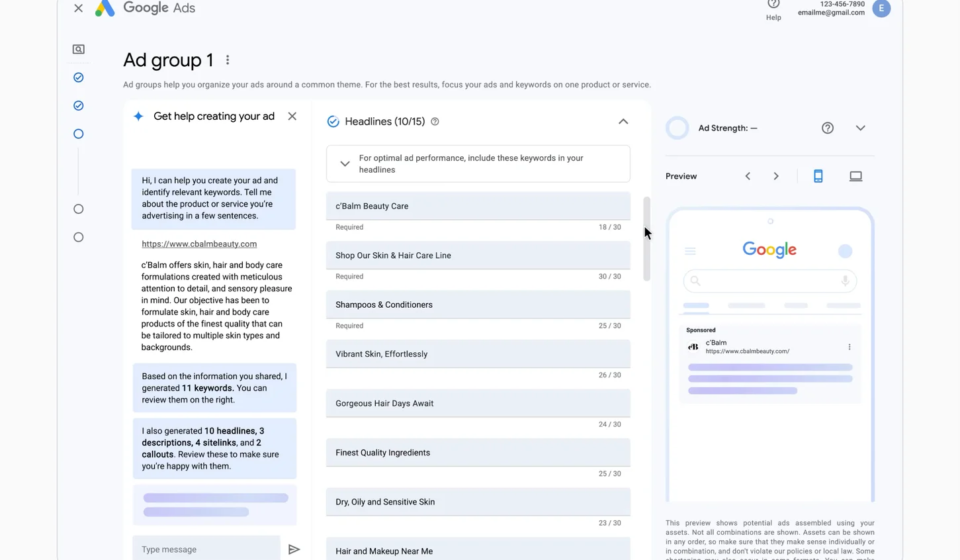Go to first completed step checkmark
Viewport: 960px width, 560px height.
click(x=78, y=78)
